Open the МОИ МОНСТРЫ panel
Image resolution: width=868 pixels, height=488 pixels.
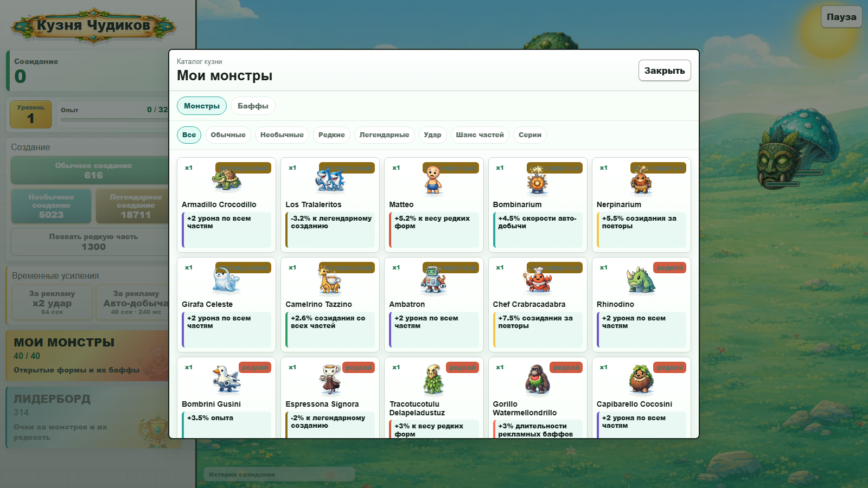click(87, 356)
